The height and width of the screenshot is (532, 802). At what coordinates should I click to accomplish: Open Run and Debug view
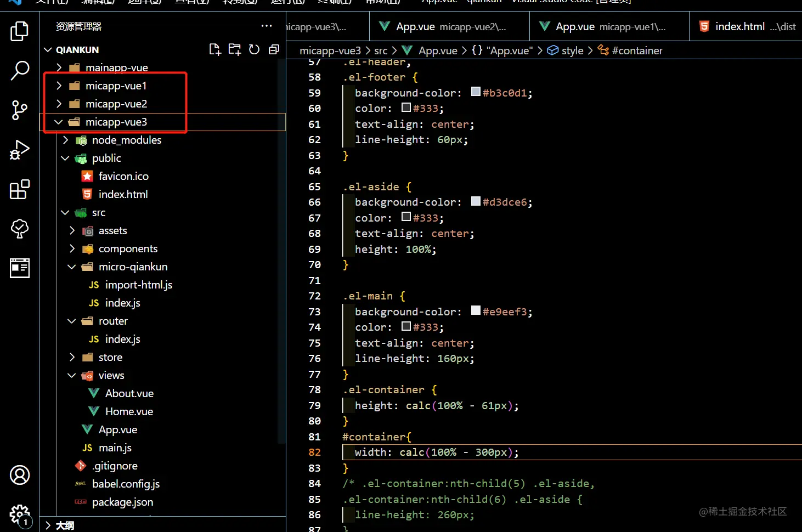point(20,150)
